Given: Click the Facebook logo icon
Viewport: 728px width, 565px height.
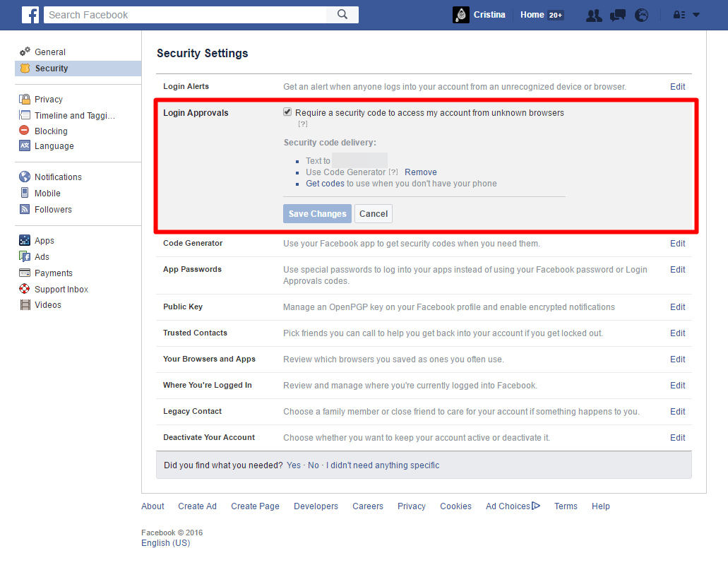Looking at the screenshot, I should [x=30, y=15].
